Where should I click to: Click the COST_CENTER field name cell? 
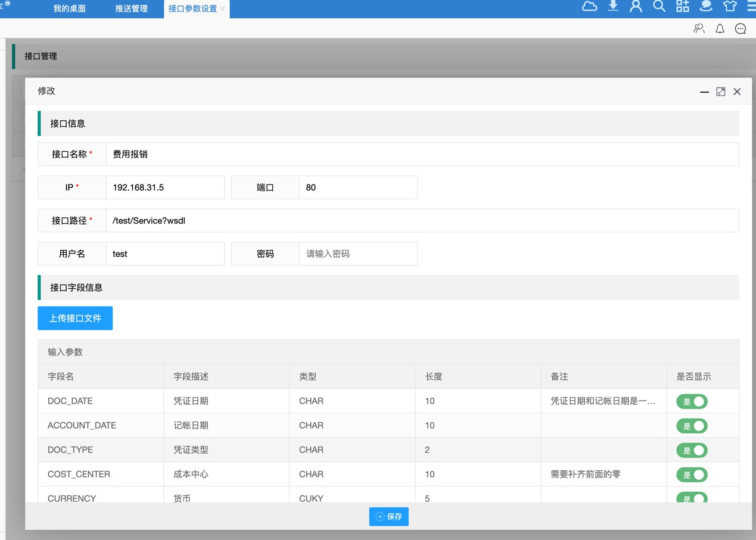[101, 475]
